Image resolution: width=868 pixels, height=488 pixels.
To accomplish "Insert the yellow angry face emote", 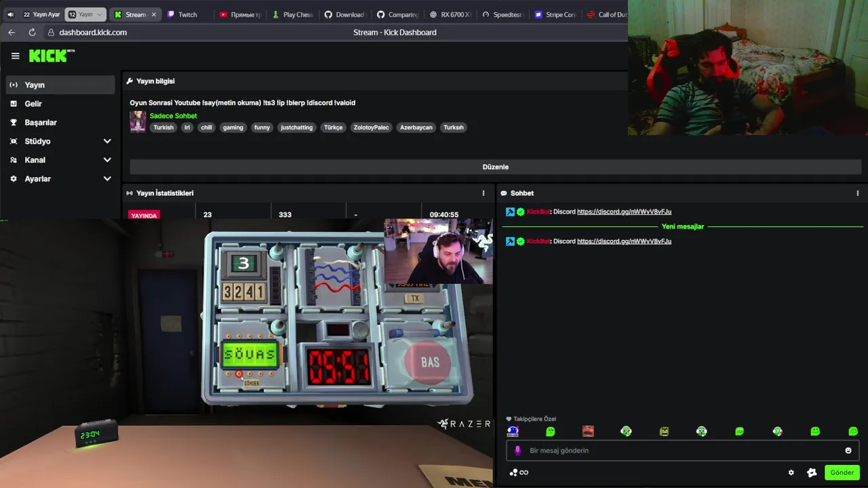I will click(x=664, y=431).
